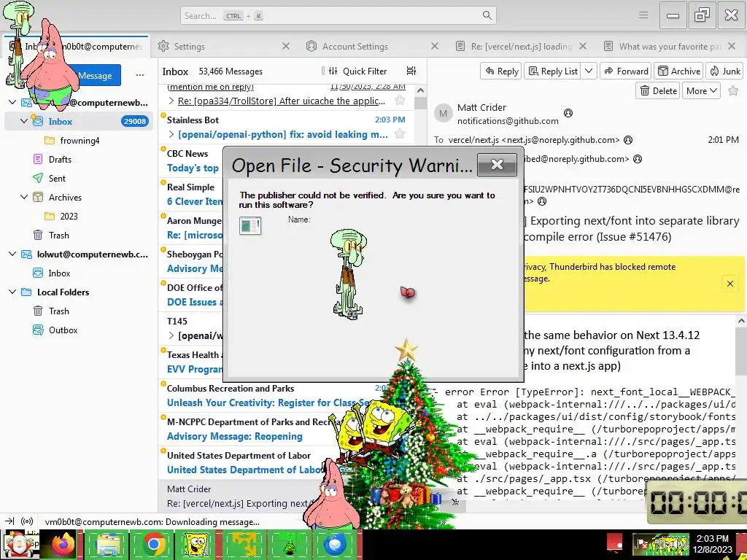Expand the Re: [opa334/TrollStore] thread
The width and height of the screenshot is (747, 560).
(x=171, y=101)
